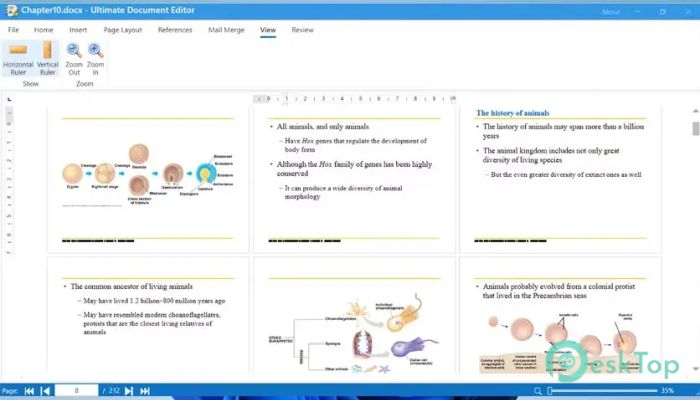Screen dimensions: 700x400
Task: Click the horizontal ruler
Action: (355, 99)
